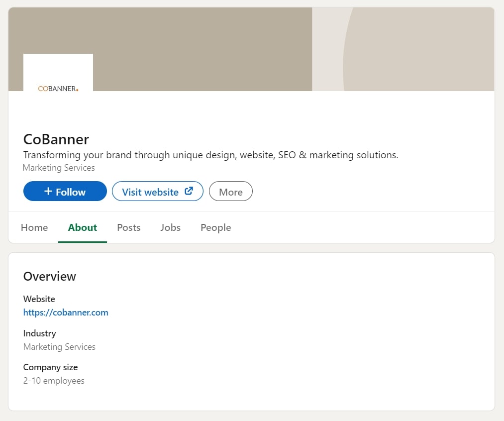Click the 'Industry' label in Overview
504x421 pixels.
click(39, 333)
